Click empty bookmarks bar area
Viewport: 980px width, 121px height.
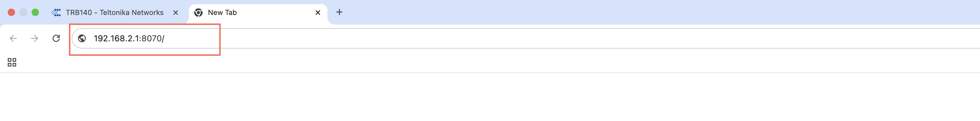[x=457, y=62]
